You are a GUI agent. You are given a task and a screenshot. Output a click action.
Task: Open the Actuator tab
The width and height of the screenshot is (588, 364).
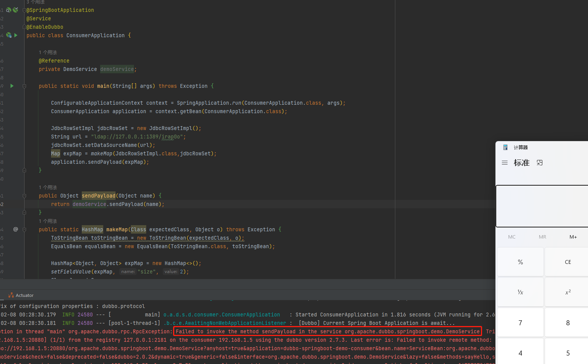[21, 295]
